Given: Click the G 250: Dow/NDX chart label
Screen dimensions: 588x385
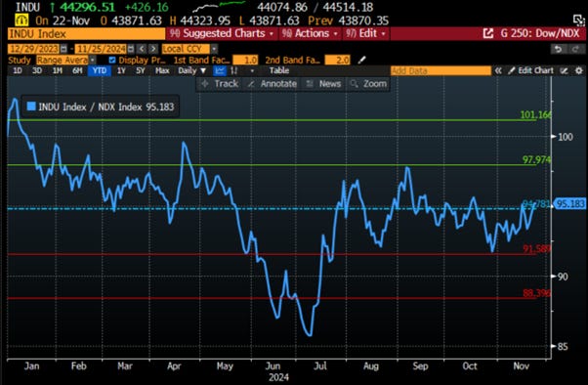Looking at the screenshot, I should tap(540, 34).
